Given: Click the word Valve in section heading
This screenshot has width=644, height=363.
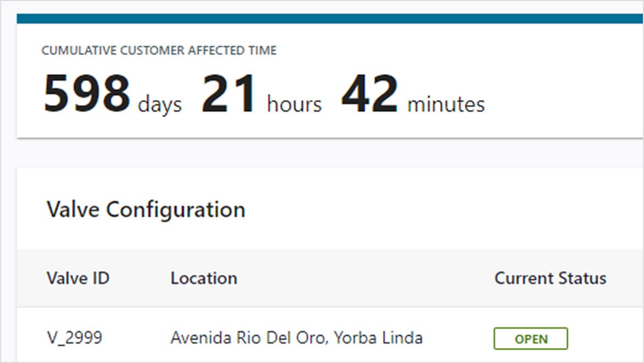Looking at the screenshot, I should click(x=73, y=210).
